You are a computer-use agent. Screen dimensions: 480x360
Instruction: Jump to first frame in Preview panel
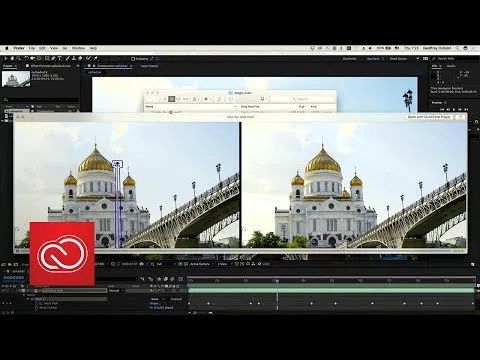(442, 109)
